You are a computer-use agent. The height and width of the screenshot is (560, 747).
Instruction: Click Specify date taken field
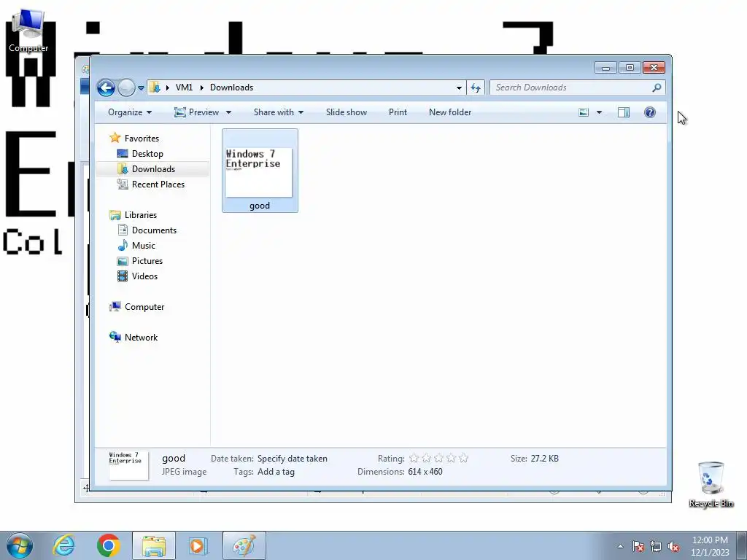[x=292, y=459]
